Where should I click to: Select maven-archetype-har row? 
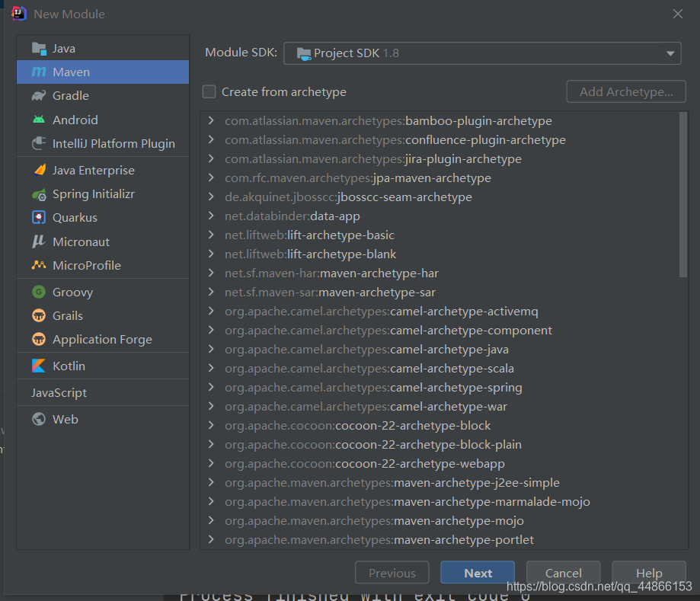[439, 273]
